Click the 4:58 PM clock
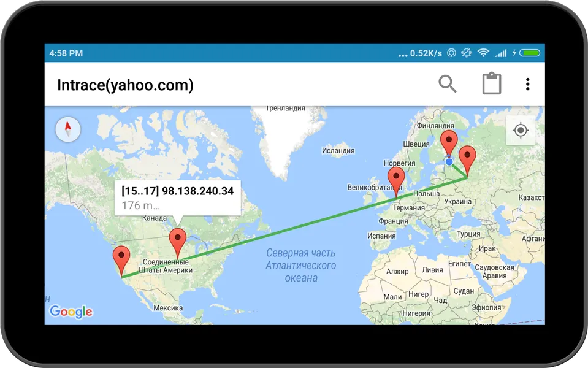 click(66, 53)
